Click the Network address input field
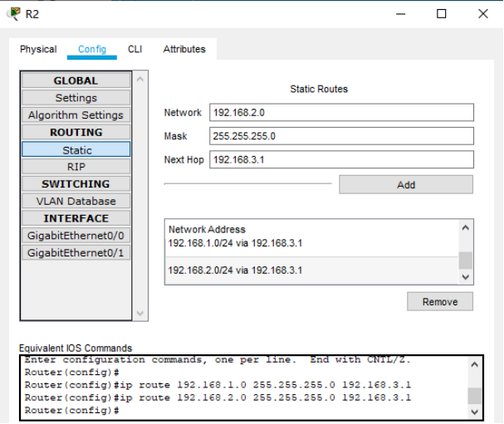The width and height of the screenshot is (504, 424). [x=341, y=112]
